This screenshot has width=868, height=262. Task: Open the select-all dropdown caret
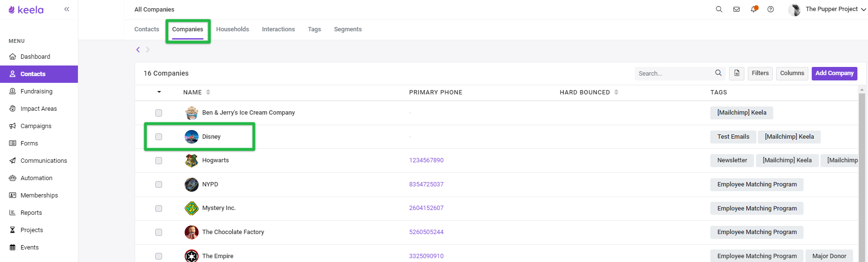pyautogui.click(x=159, y=92)
